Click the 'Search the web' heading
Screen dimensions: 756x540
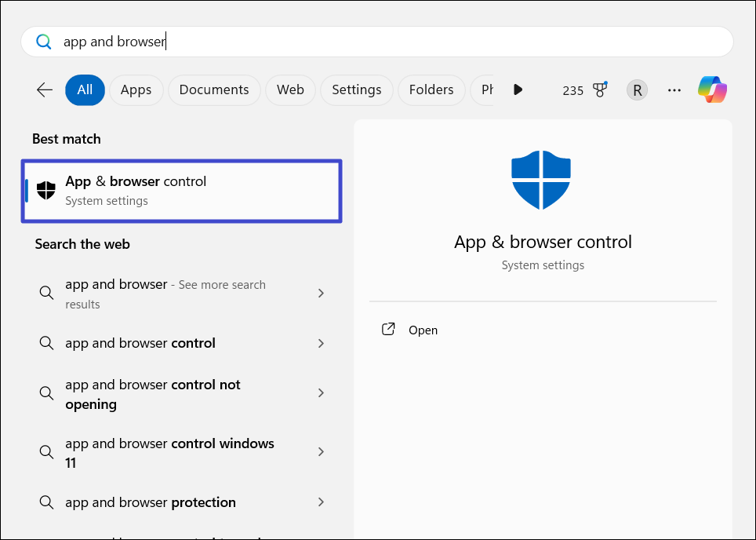(82, 244)
